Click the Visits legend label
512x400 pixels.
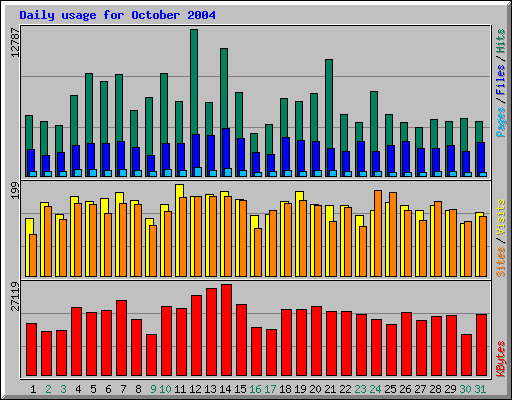click(501, 218)
